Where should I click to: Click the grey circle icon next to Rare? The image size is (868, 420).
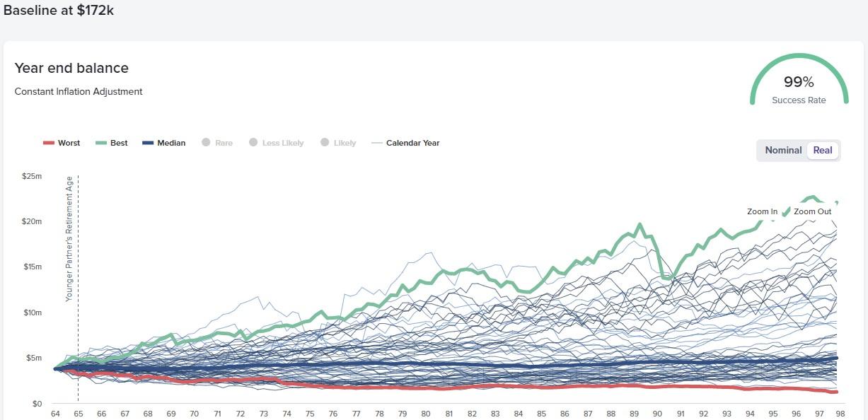[x=207, y=143]
